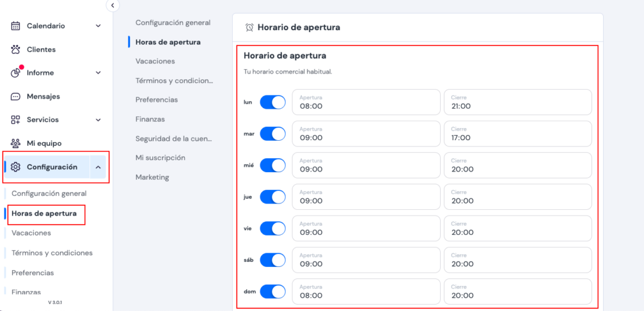Edit the Monday Apertura 08:00 field

(x=365, y=102)
